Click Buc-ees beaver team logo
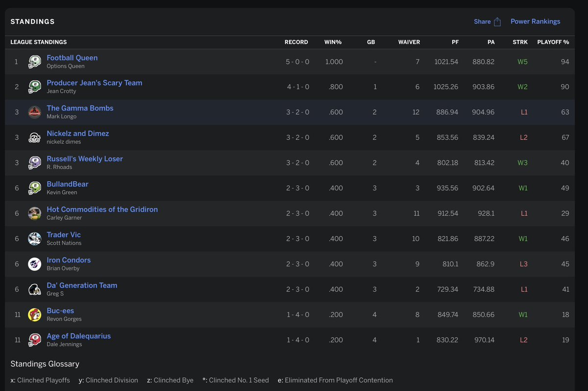 click(34, 314)
